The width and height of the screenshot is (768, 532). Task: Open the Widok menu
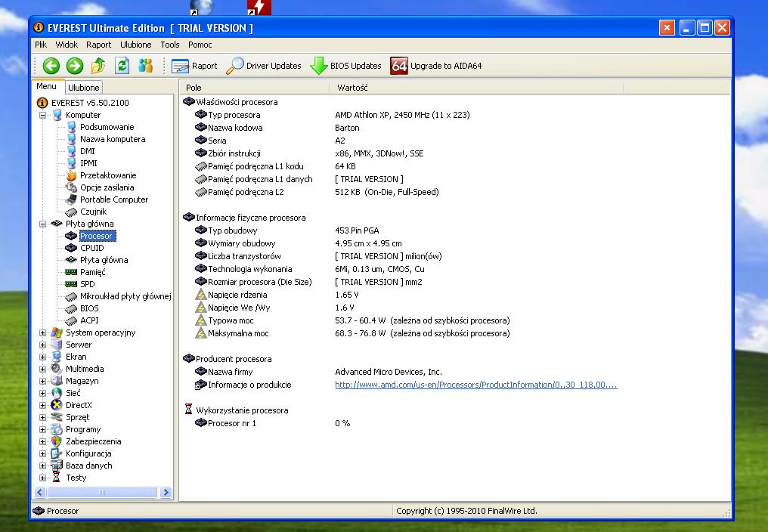click(x=67, y=45)
